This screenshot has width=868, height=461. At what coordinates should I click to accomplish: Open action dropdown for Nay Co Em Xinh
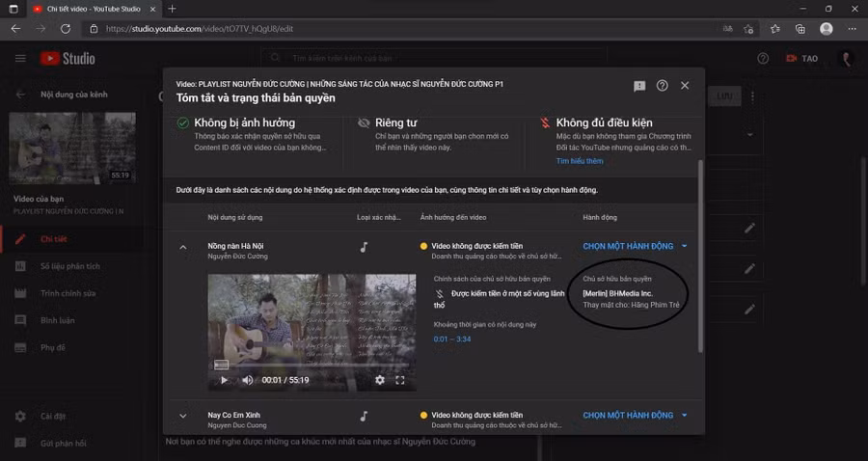coord(634,416)
